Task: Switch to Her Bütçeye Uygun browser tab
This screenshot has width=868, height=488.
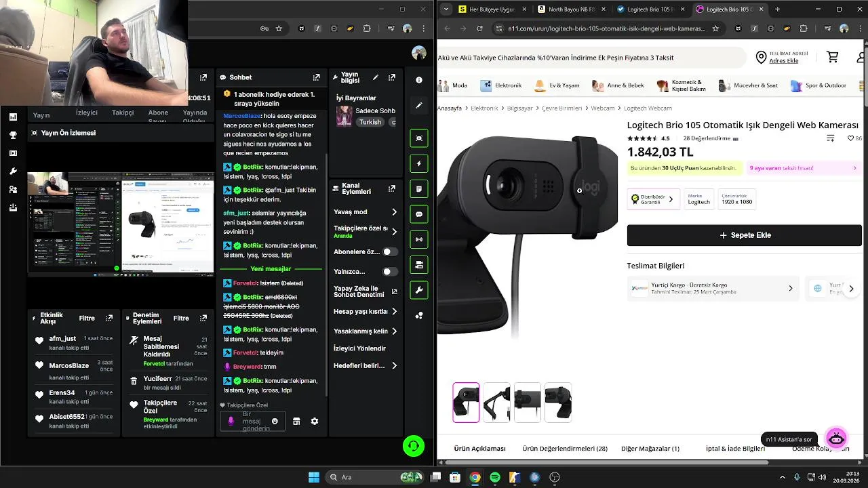Action: click(x=492, y=9)
